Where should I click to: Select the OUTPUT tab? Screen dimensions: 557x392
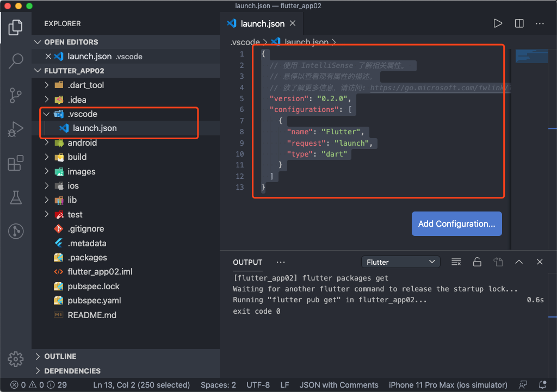click(x=247, y=262)
